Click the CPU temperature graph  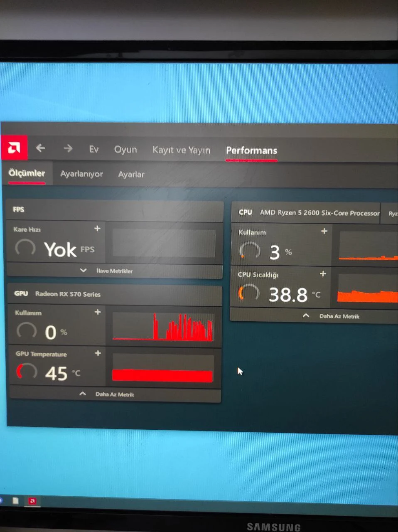367,288
